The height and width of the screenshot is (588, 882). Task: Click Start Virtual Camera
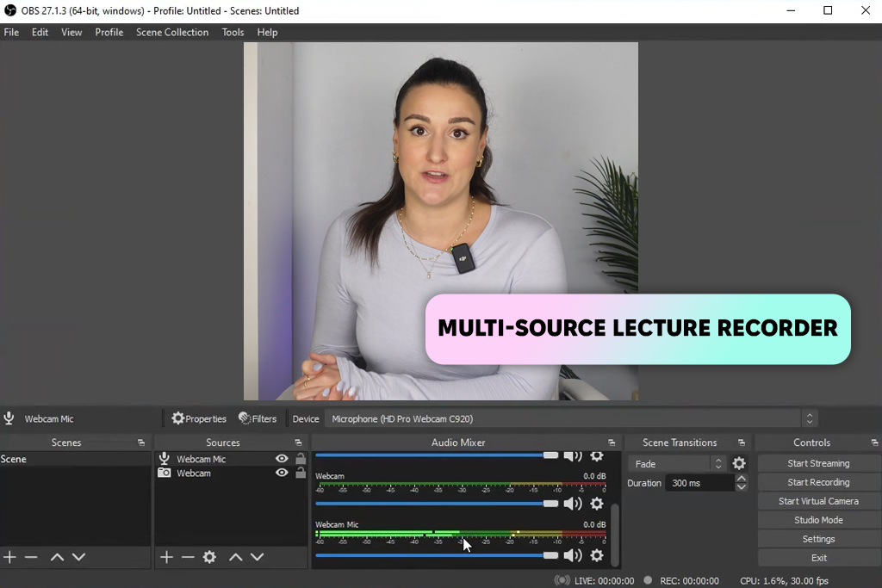[818, 501]
